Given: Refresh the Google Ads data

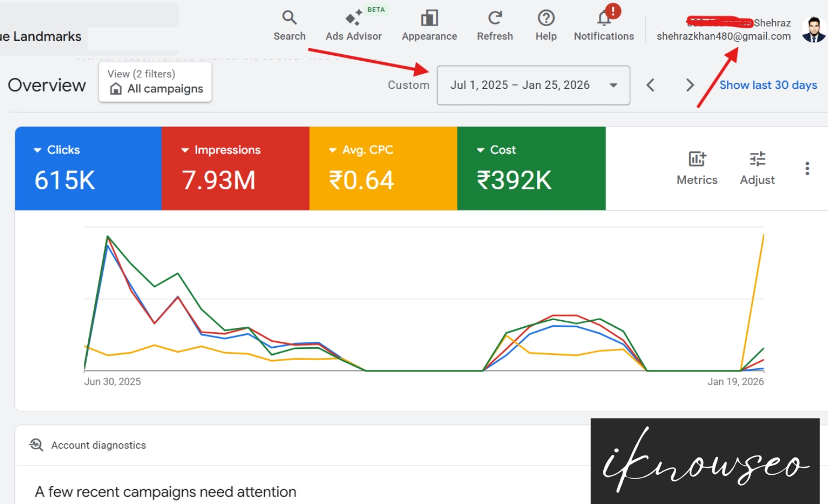Looking at the screenshot, I should [495, 25].
